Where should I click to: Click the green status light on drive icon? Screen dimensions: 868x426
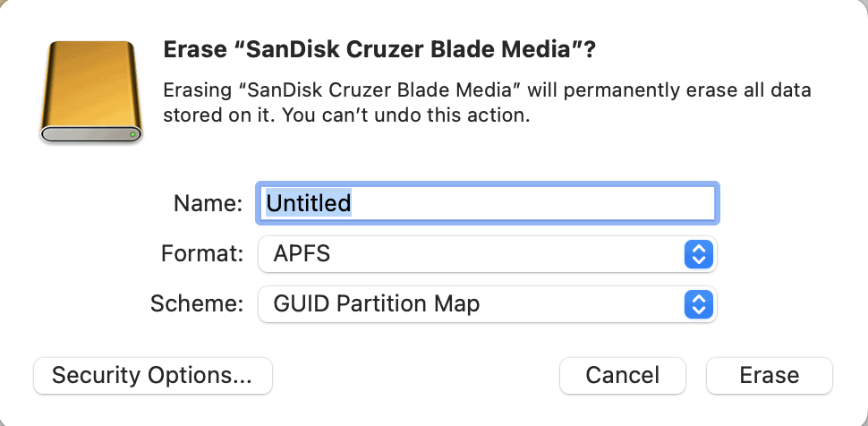(x=132, y=135)
